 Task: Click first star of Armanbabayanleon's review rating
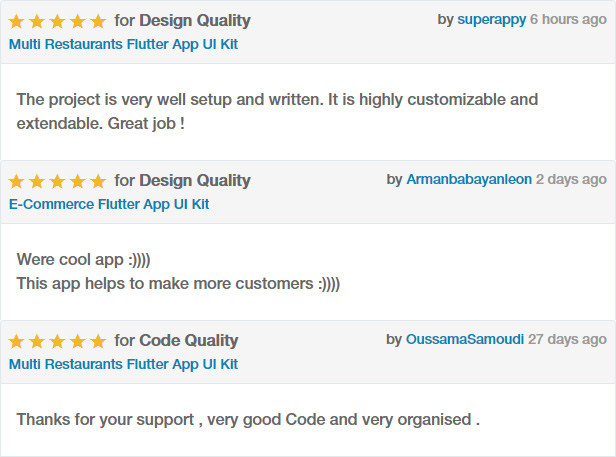coord(16,181)
